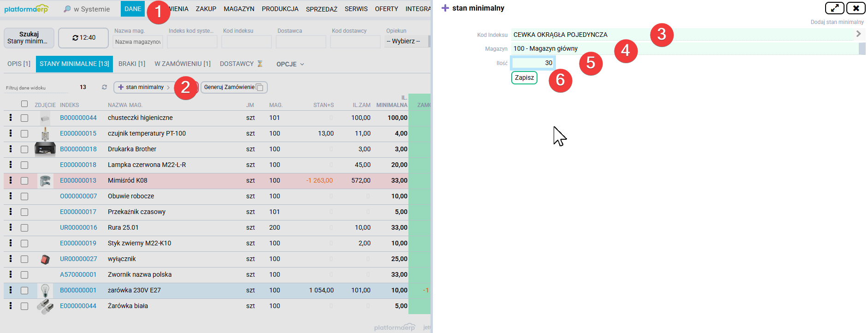868x333 pixels.
Task: Open Drukarka Brother product thumbnail
Action: point(45,149)
